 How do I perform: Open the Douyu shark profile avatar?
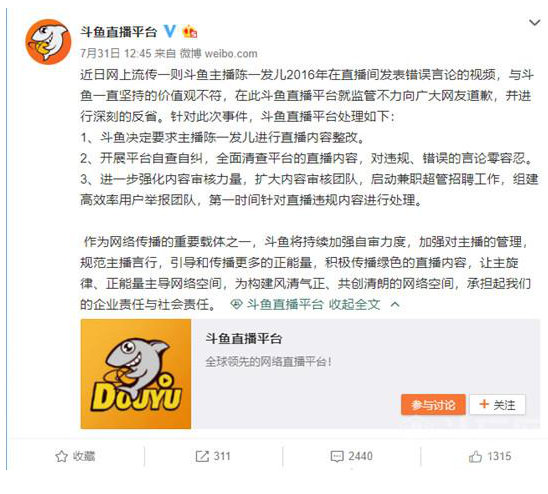(48, 42)
